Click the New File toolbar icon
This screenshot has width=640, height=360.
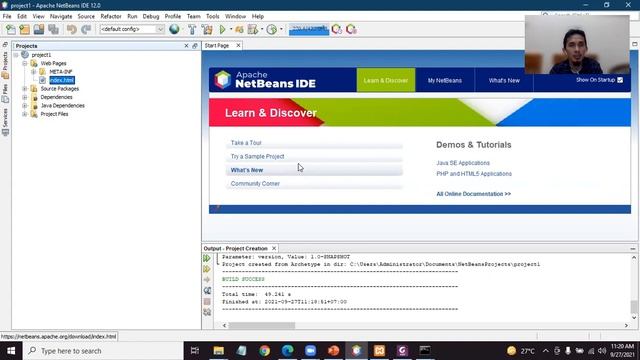(x=11, y=29)
